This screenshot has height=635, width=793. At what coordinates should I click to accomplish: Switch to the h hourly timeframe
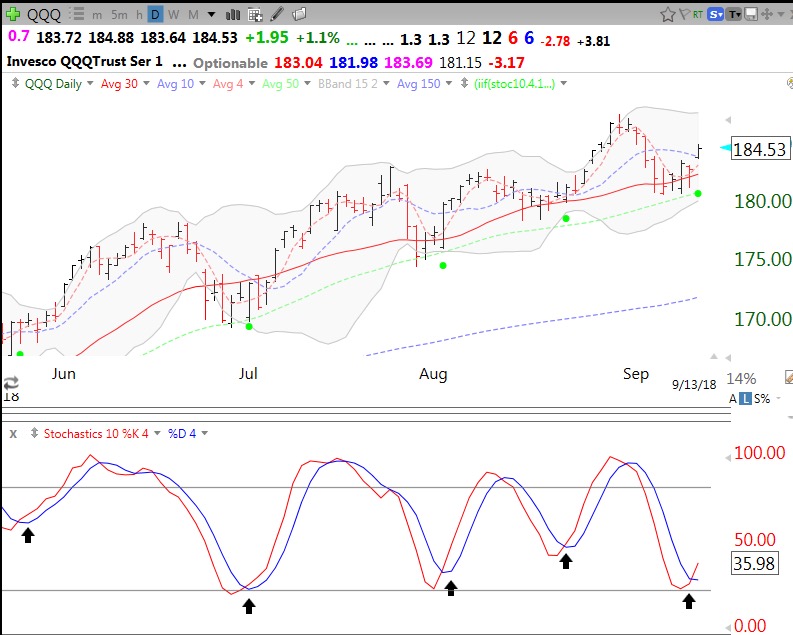[139, 15]
